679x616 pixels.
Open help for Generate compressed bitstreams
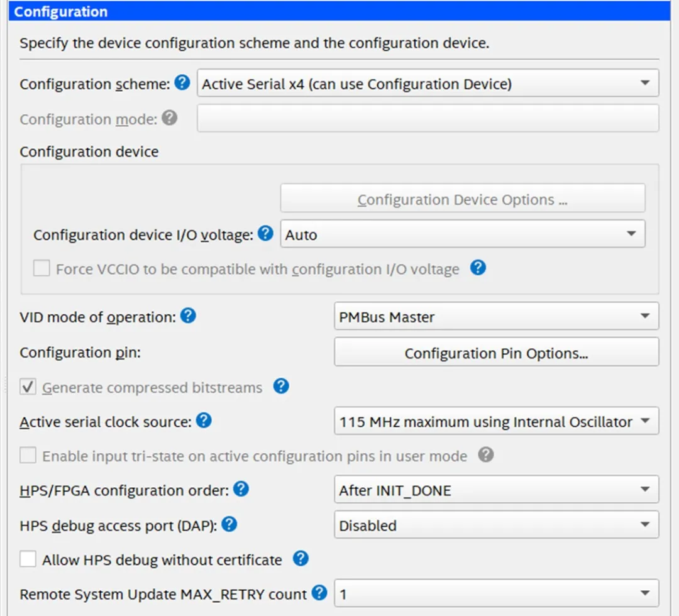point(281,387)
